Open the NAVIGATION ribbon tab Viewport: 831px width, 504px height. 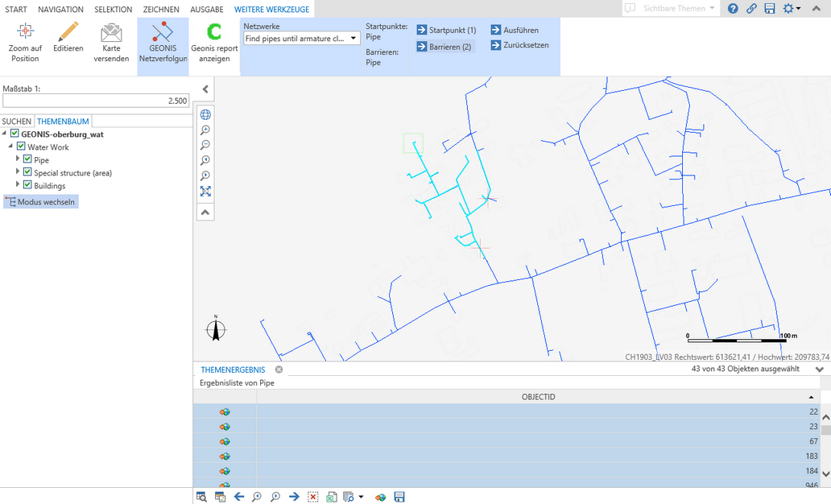point(60,9)
